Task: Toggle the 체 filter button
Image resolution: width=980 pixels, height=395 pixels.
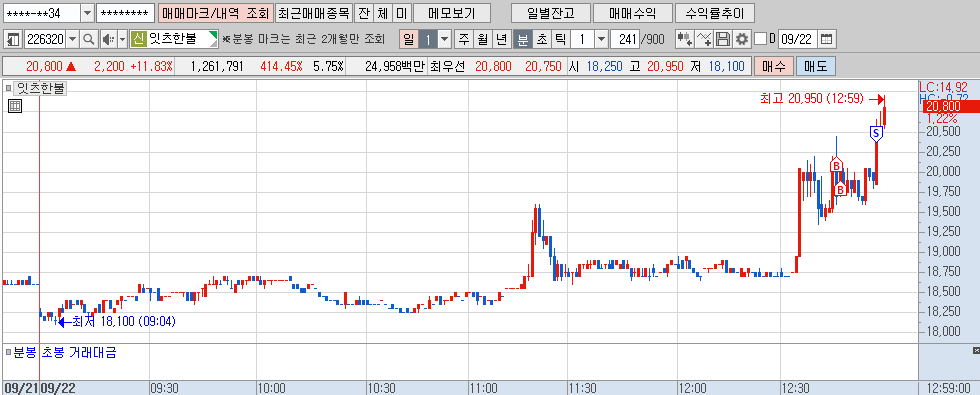Action: click(382, 13)
